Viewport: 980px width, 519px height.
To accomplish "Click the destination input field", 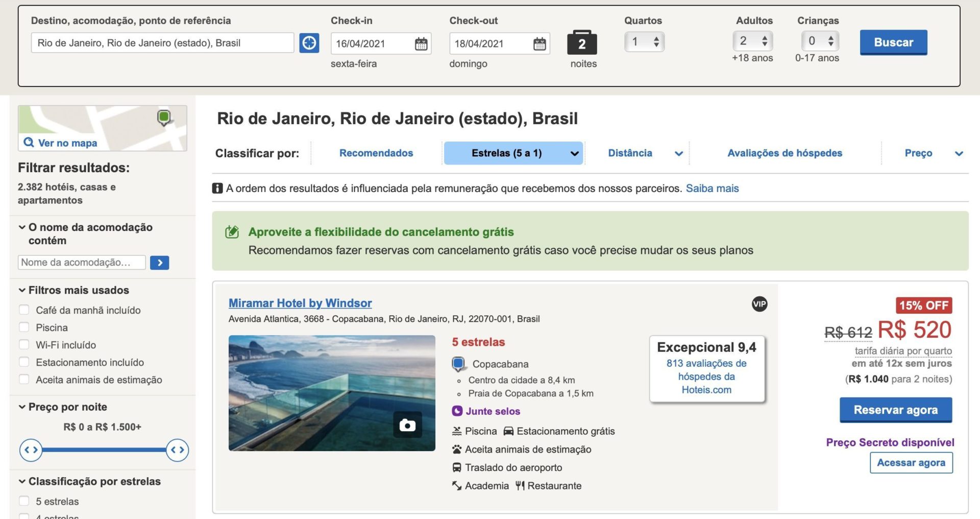I will pyautogui.click(x=162, y=43).
